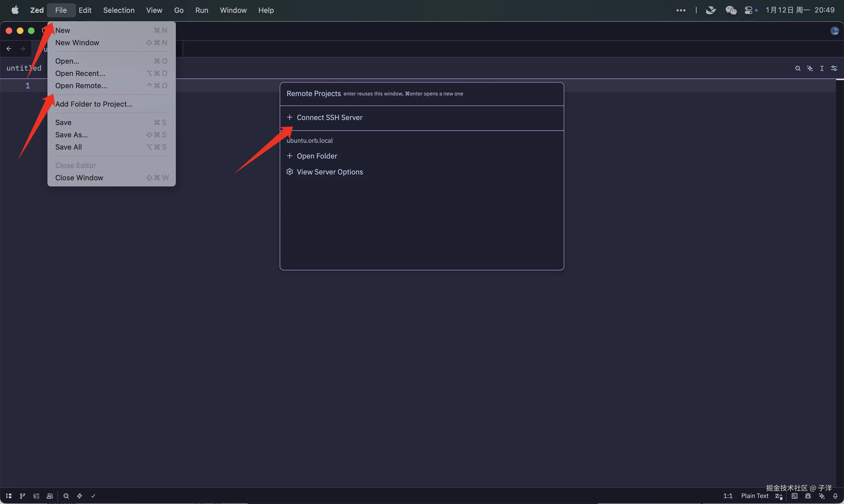Toggle the terminal panel icon
Screen dimensions: 844x504
tap(794, 496)
